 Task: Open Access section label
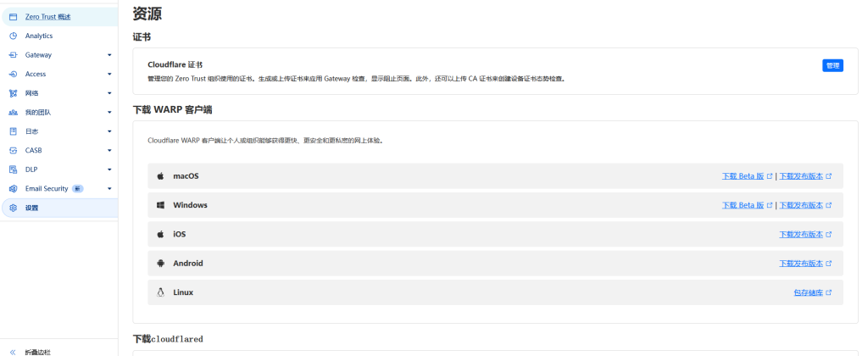point(36,75)
